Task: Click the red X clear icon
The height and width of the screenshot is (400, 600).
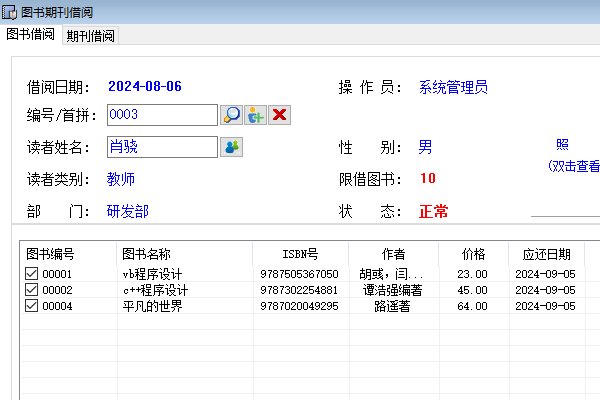Action: pyautogui.click(x=280, y=115)
